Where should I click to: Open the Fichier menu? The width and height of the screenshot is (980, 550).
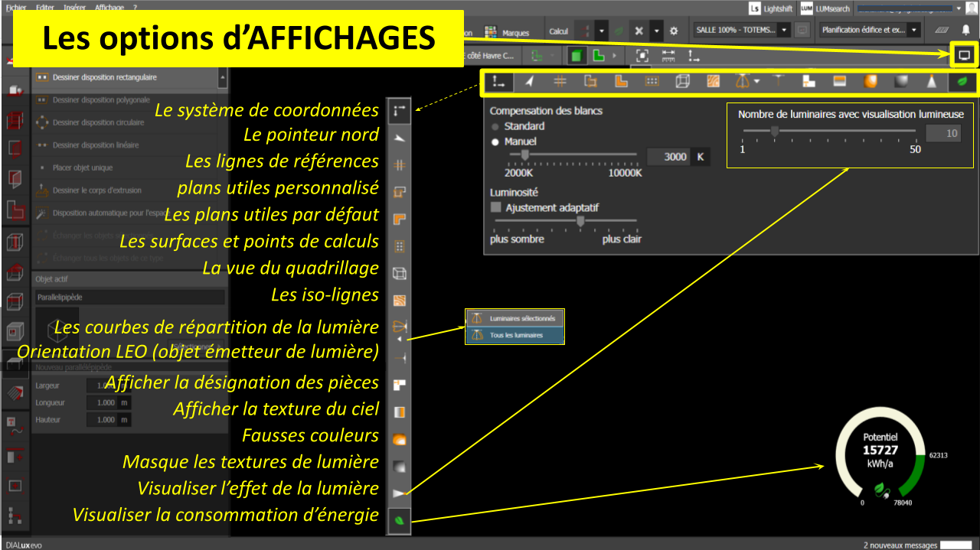(15, 6)
